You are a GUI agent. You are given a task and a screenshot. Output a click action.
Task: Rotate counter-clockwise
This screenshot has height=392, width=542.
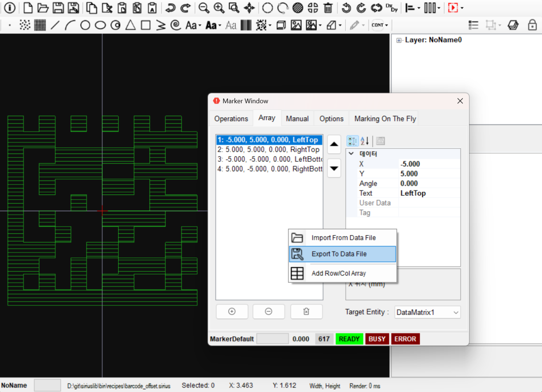coord(346,8)
